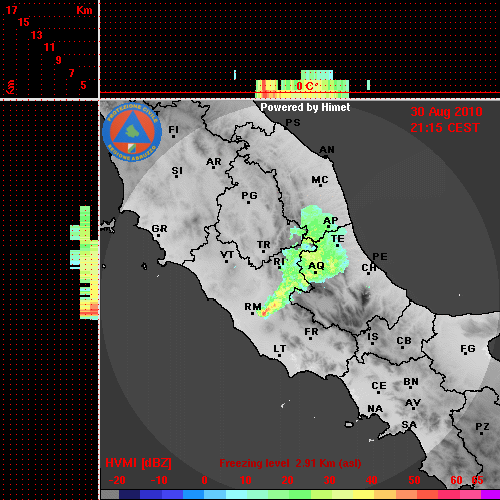The height and width of the screenshot is (500, 500).
Task: Click the horizontal 'Km' axis label
Action: [x=84, y=10]
